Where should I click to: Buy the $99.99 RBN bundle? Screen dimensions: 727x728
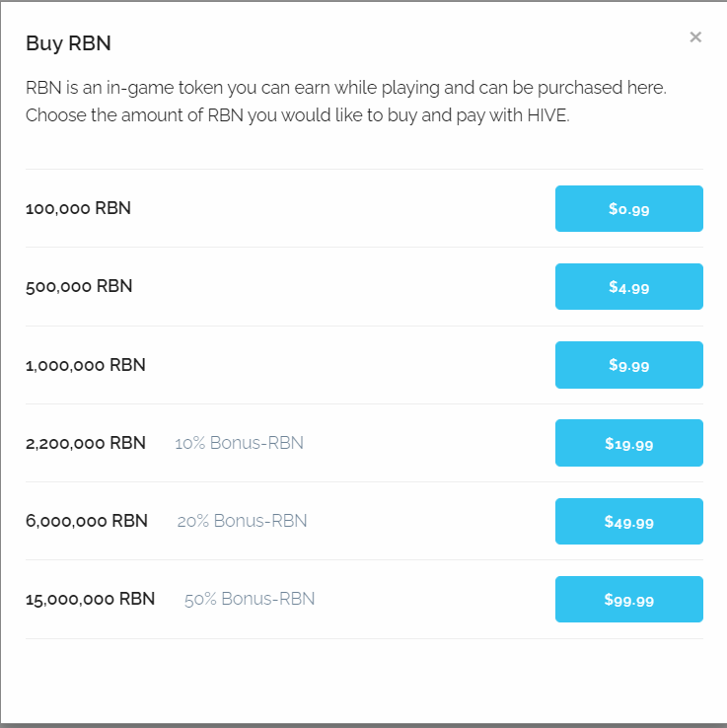tap(629, 599)
